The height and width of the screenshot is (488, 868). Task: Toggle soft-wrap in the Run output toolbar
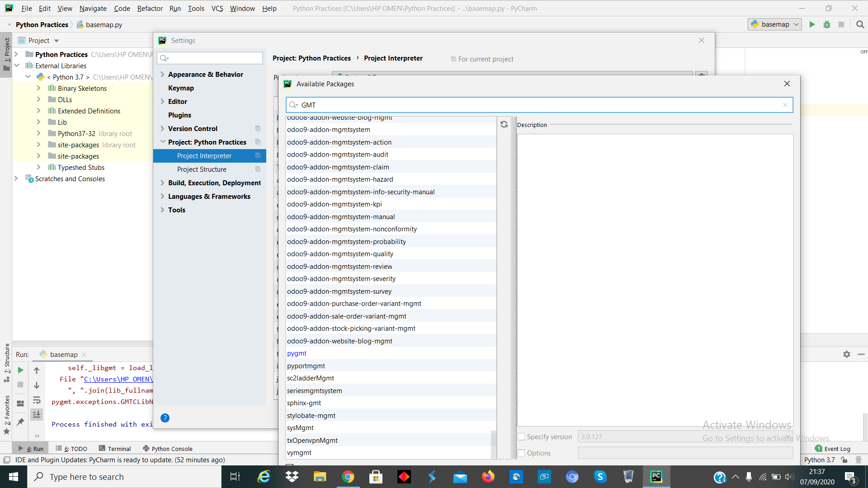click(37, 400)
